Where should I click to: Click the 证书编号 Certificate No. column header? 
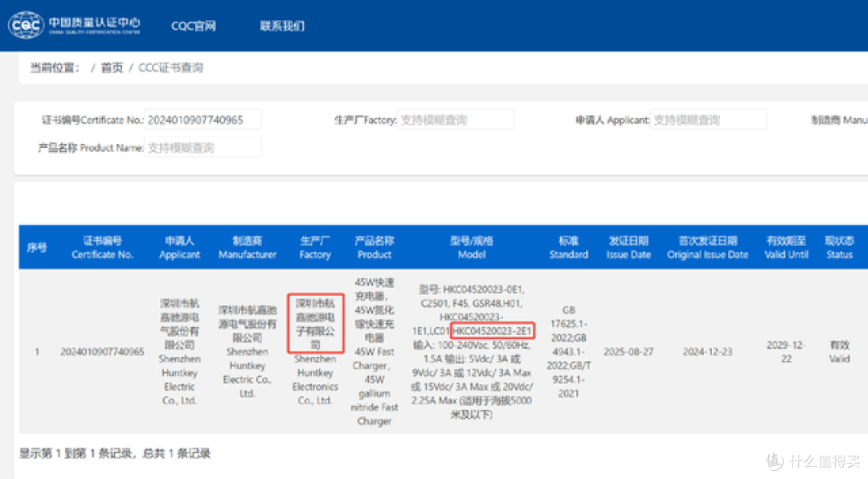tap(102, 248)
